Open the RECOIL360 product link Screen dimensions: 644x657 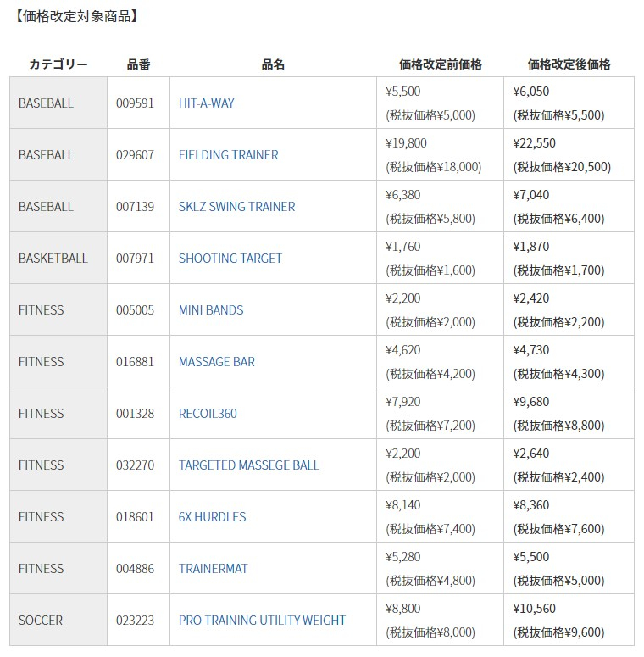pyautogui.click(x=208, y=414)
